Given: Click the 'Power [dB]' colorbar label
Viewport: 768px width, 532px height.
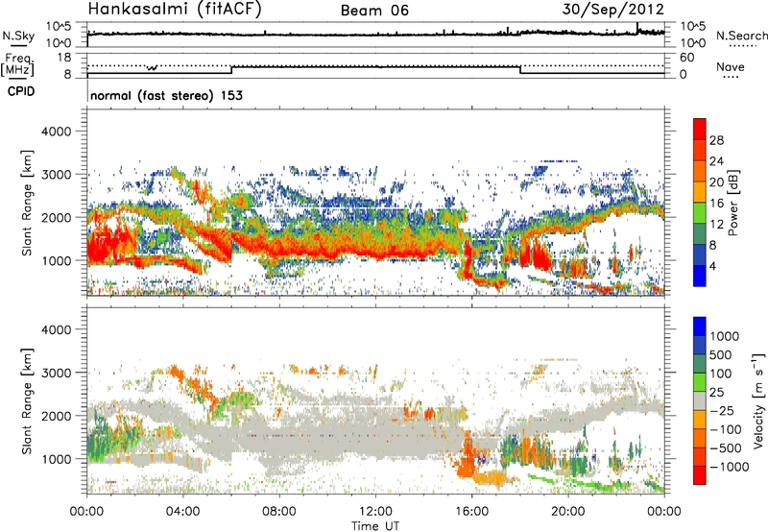Looking at the screenshot, I should (x=732, y=203).
